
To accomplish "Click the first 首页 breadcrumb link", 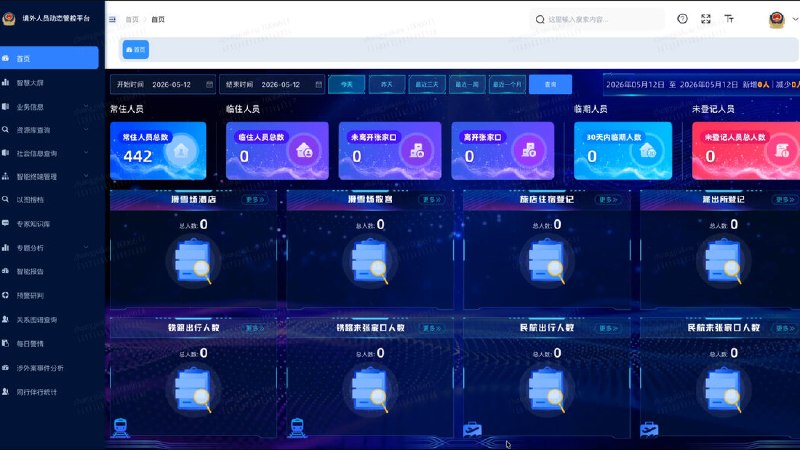I will coord(132,19).
